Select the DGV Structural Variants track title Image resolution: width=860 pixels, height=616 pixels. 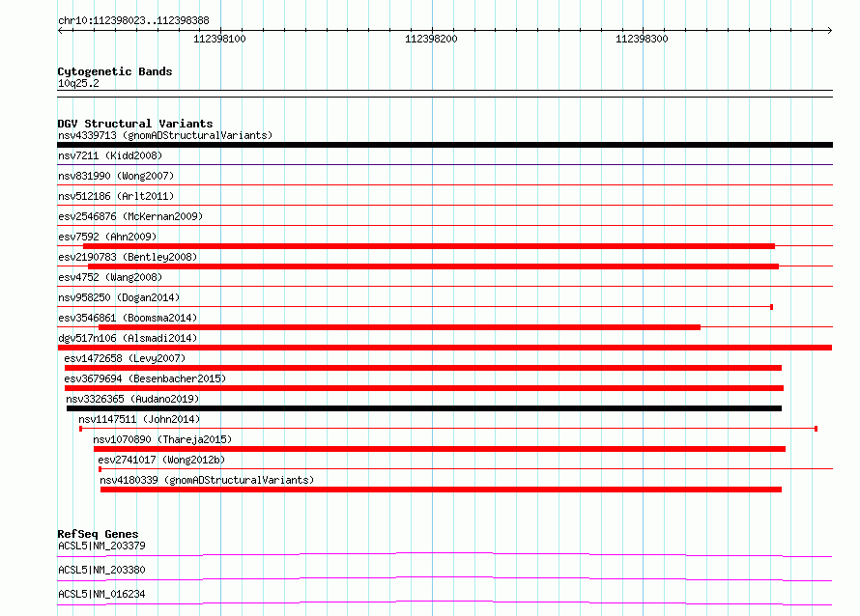pos(135,124)
